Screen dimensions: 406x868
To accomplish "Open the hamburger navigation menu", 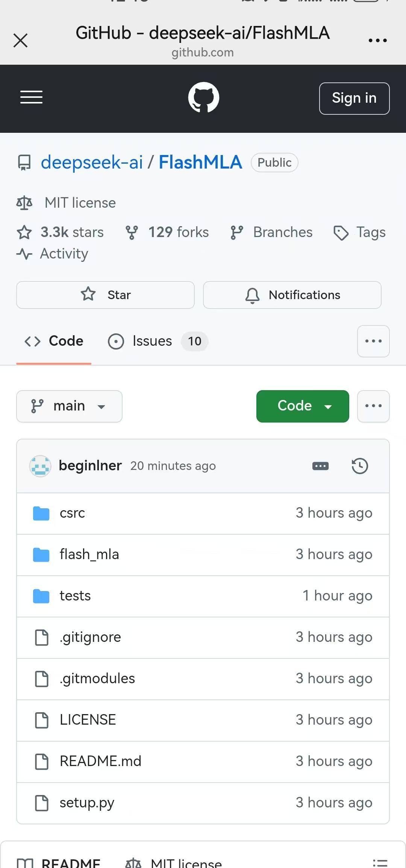I will click(x=31, y=97).
